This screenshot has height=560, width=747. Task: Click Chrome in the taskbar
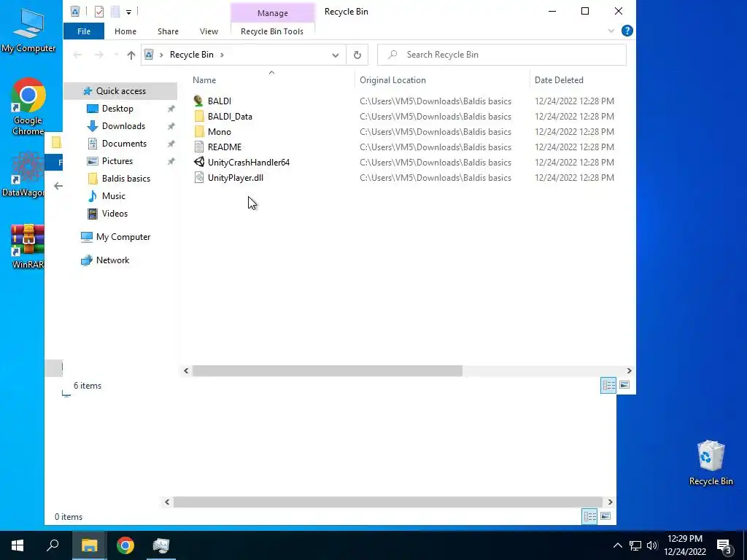pos(125,545)
